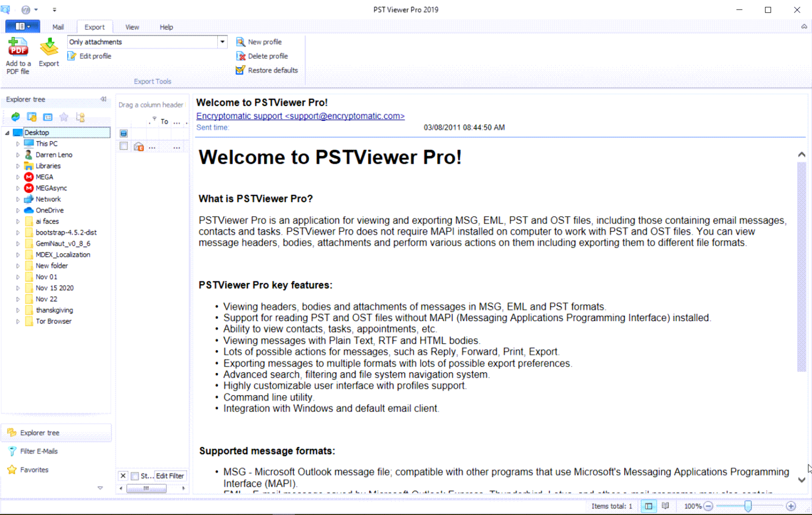This screenshot has width=812, height=515.
Task: Collapse the Explorer tree panel header
Action: (103, 99)
